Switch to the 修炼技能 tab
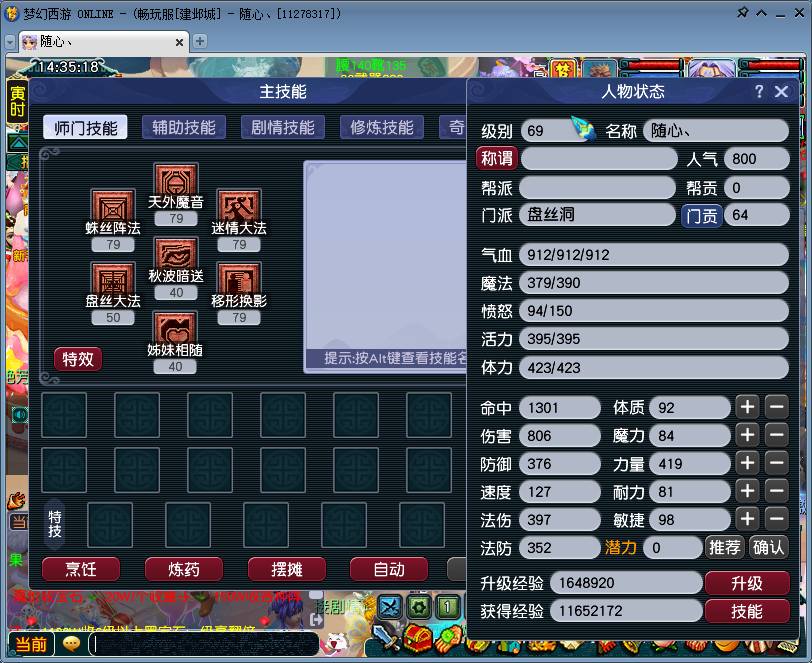 (382, 127)
